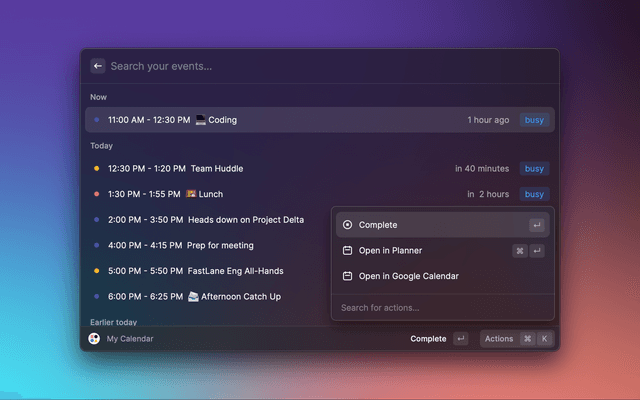
Task: Choose Open in Google Calendar action
Action: tap(408, 276)
